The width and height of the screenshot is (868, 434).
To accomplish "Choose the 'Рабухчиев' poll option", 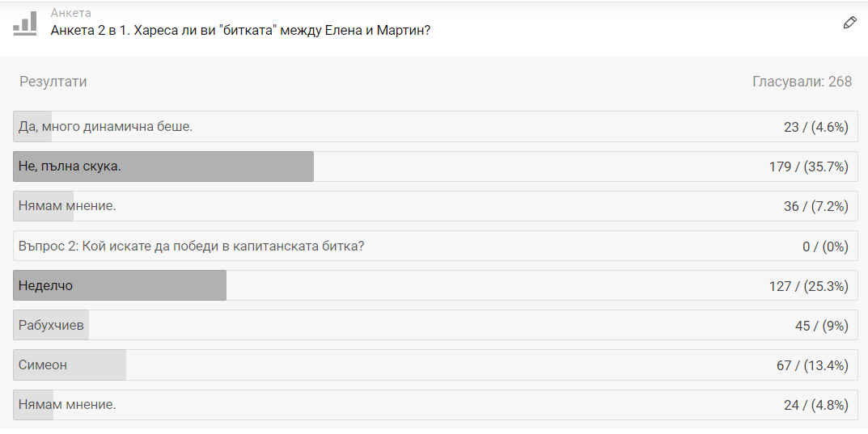I will [x=51, y=325].
